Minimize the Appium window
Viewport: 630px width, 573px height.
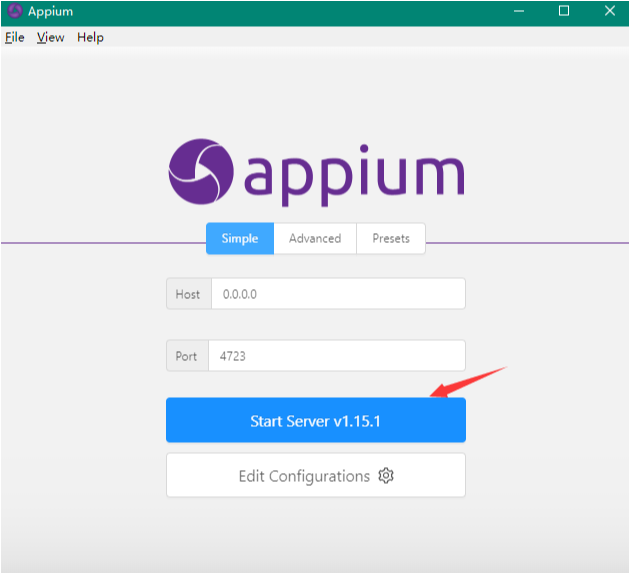pos(519,11)
